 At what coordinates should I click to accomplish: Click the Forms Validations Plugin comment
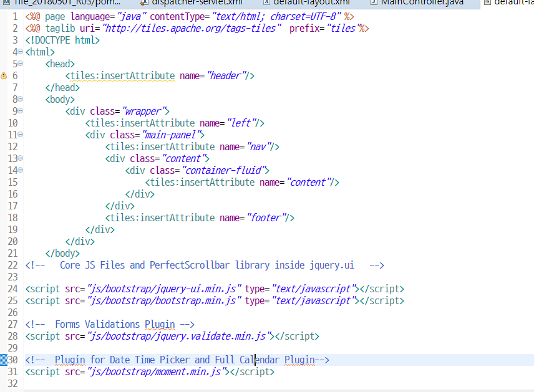click(110, 324)
